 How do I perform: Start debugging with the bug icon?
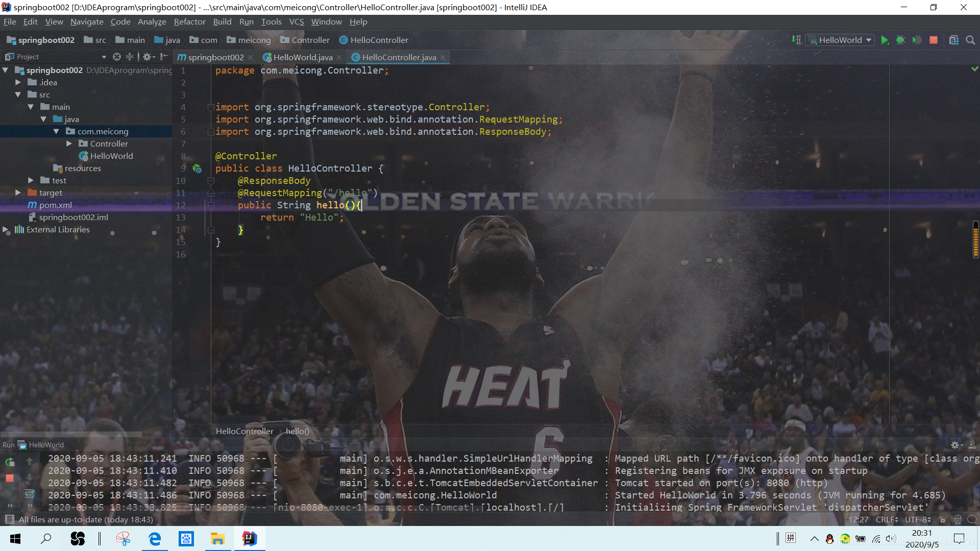(x=900, y=40)
